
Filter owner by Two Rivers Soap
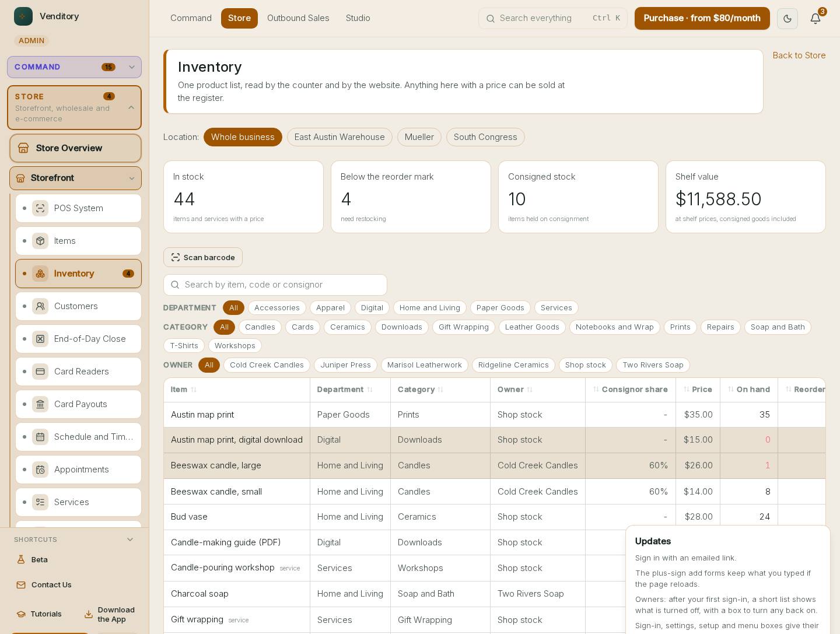(x=653, y=365)
